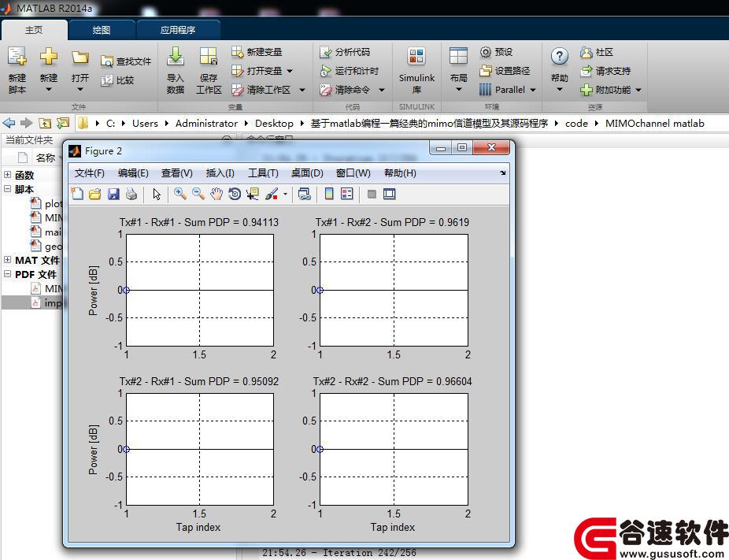The width and height of the screenshot is (729, 560).
Task: Open file icon in Figure 2 toolbar
Action: click(94, 194)
